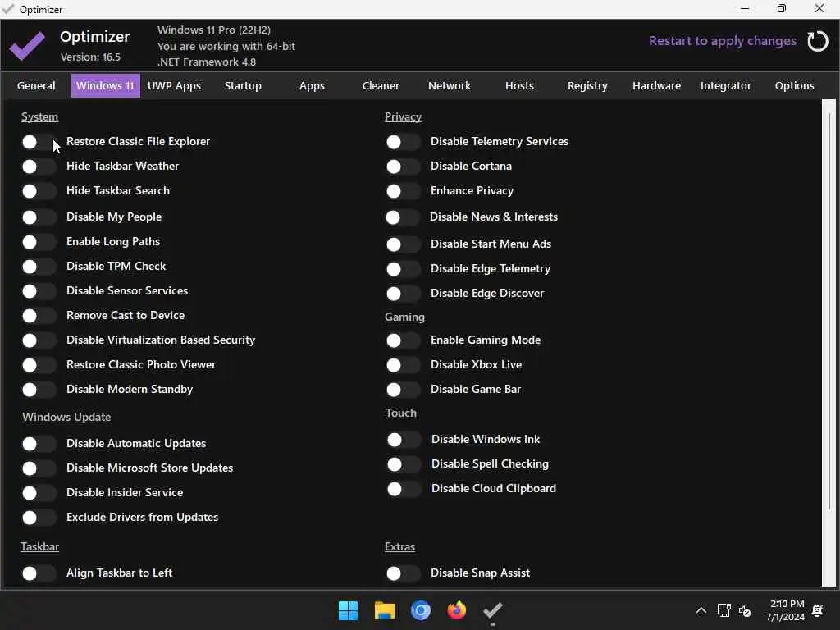
Task: Enable Long Paths toggle
Action: click(x=39, y=242)
